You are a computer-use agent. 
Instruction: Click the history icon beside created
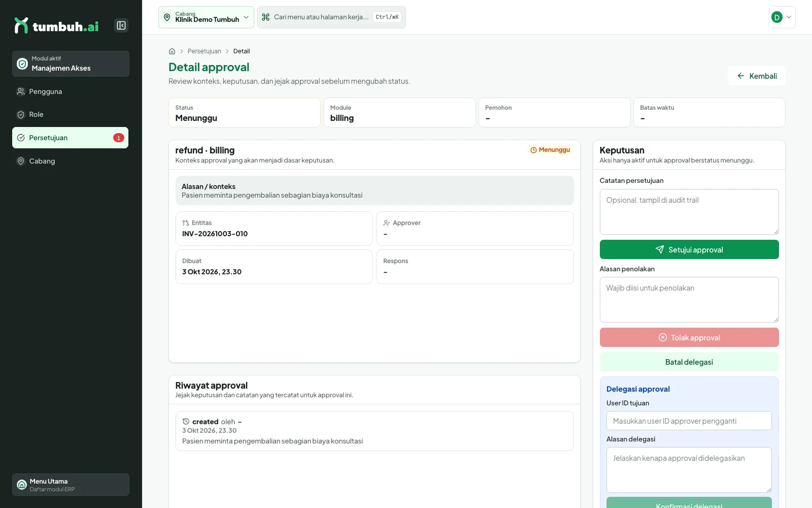click(186, 422)
